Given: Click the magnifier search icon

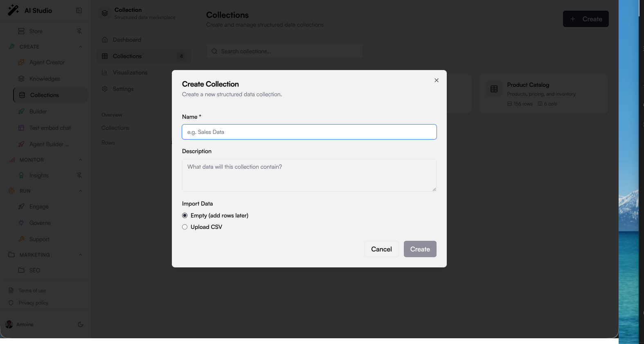Looking at the screenshot, I should click(x=214, y=51).
